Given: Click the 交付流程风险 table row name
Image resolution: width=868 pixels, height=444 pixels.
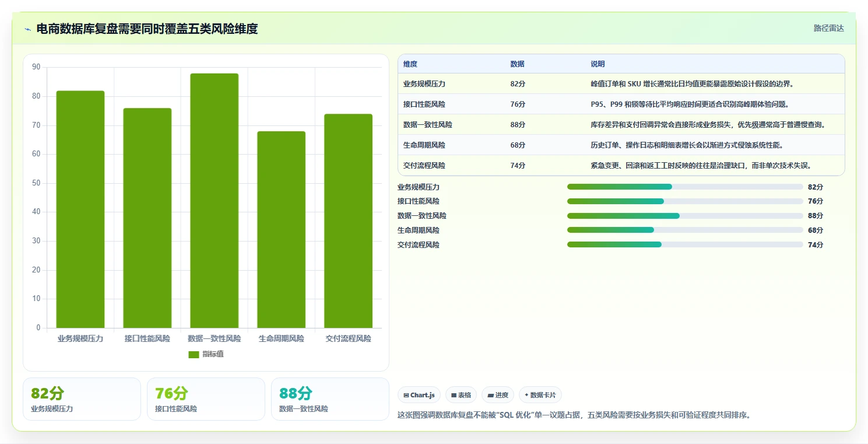Looking at the screenshot, I should coord(424,166).
